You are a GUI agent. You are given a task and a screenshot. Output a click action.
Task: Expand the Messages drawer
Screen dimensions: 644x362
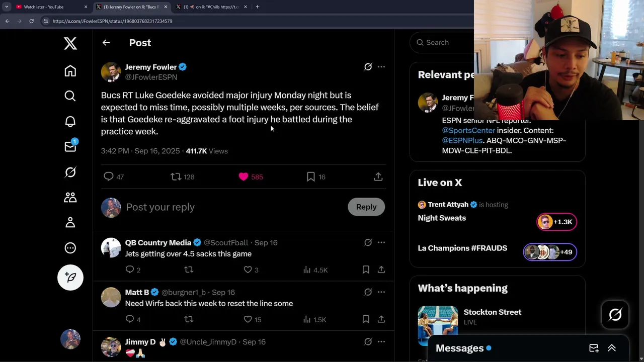612,348
